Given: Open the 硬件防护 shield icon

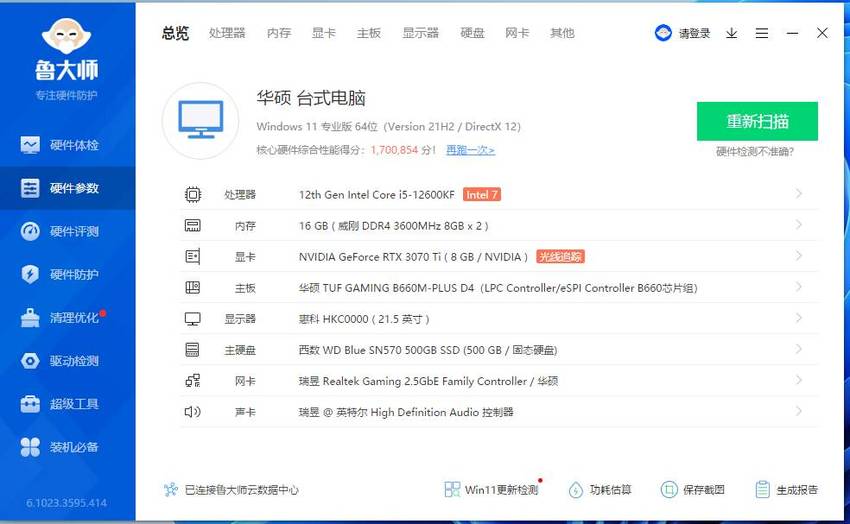Looking at the screenshot, I should [x=30, y=274].
